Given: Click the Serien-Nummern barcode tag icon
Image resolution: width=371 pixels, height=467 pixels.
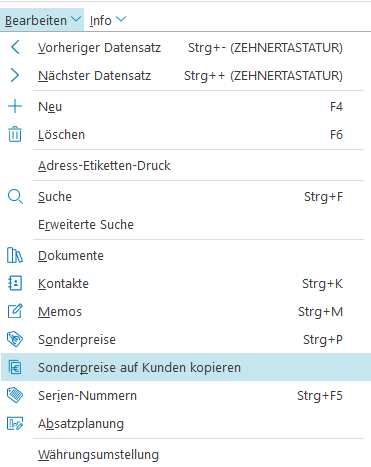Looking at the screenshot, I should 15,395.
